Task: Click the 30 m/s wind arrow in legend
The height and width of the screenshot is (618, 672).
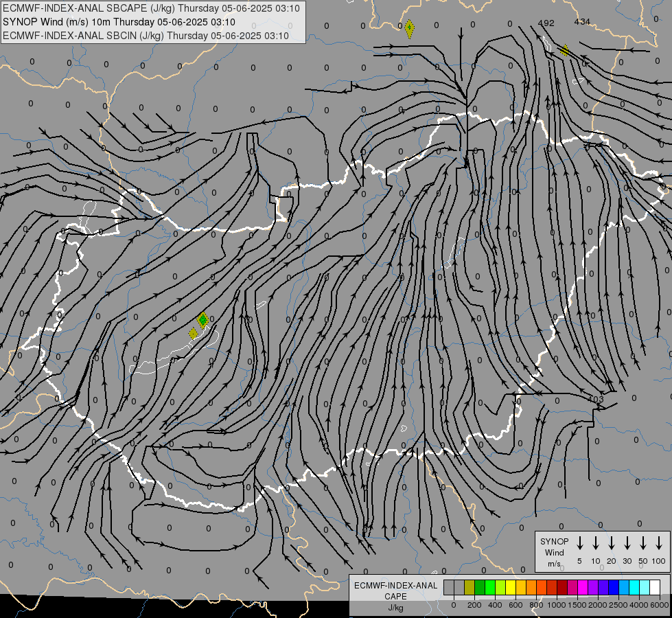Action: click(627, 542)
